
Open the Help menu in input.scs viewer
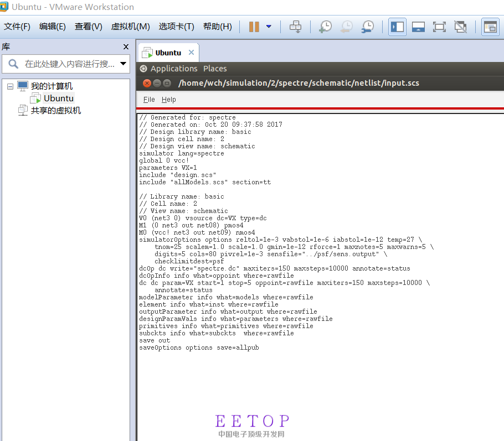[169, 100]
